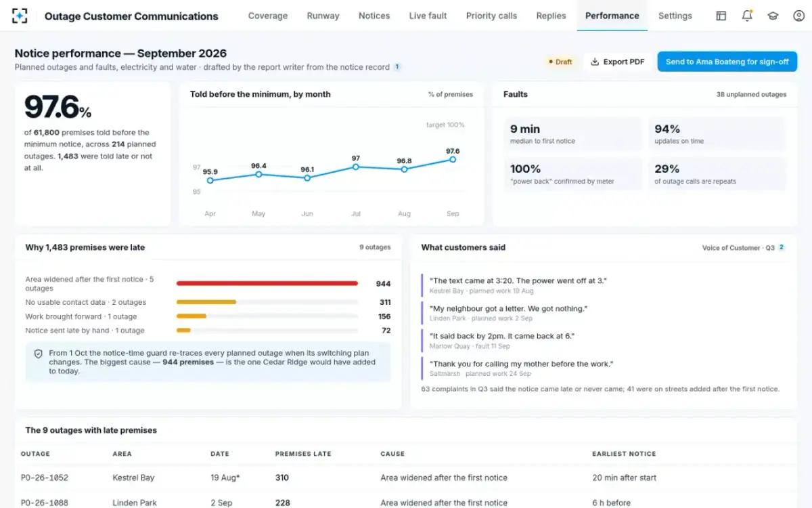Open the Notices tab
The height and width of the screenshot is (508, 812).
(x=374, y=16)
